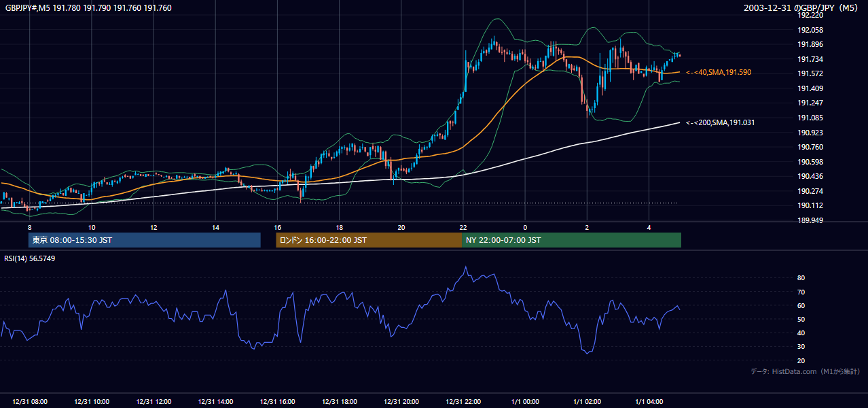Click the bottom time label 1/1 04:00
Viewport: 868px width, 408px height.
tap(649, 402)
